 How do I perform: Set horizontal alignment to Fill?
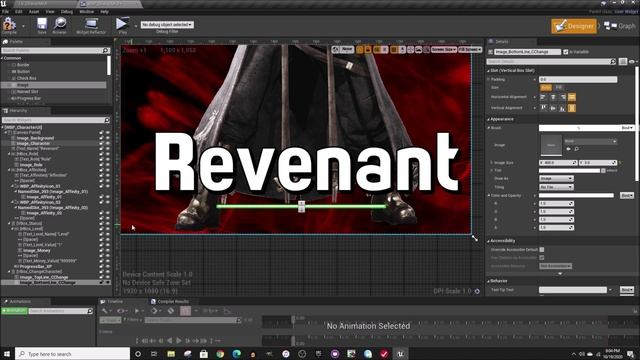tap(572, 97)
